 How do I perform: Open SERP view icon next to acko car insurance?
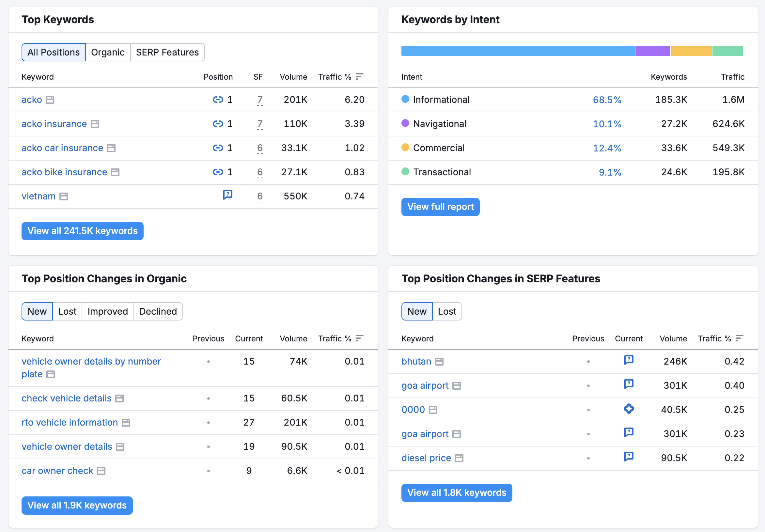tap(111, 148)
